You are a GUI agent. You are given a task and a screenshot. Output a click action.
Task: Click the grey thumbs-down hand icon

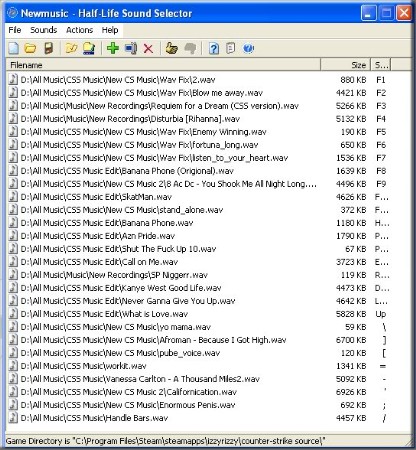point(190,49)
